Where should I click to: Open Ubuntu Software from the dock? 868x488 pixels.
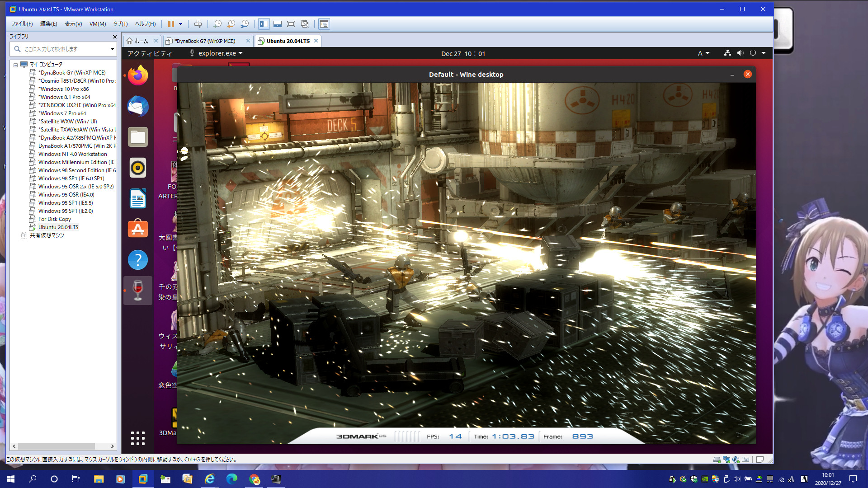click(x=138, y=229)
